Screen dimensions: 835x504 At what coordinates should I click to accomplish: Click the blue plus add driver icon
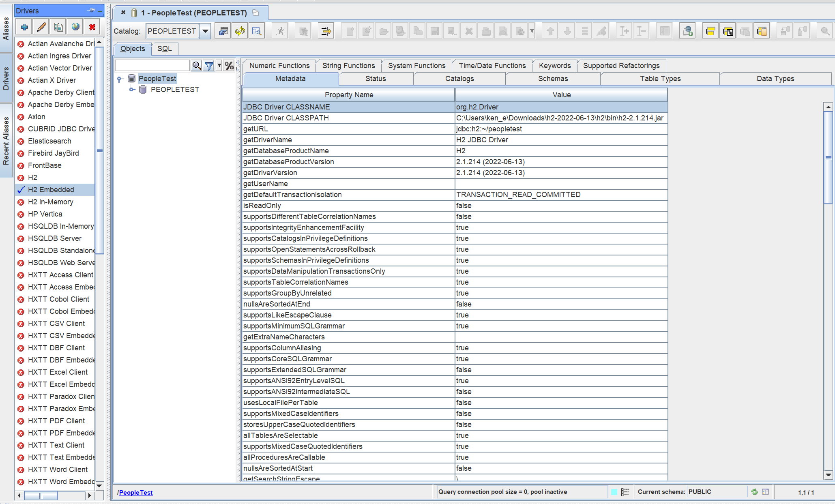(24, 27)
